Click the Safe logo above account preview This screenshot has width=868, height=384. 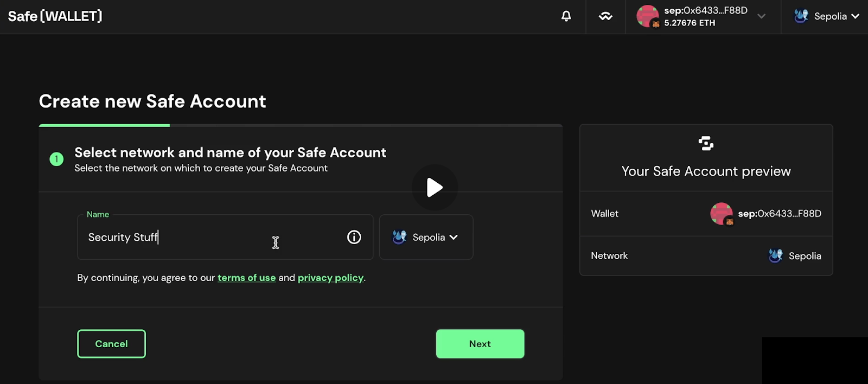click(x=706, y=143)
